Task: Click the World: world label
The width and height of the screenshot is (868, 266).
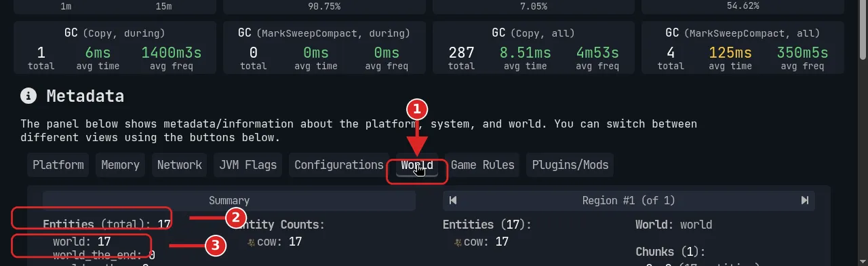Action: coord(674,225)
